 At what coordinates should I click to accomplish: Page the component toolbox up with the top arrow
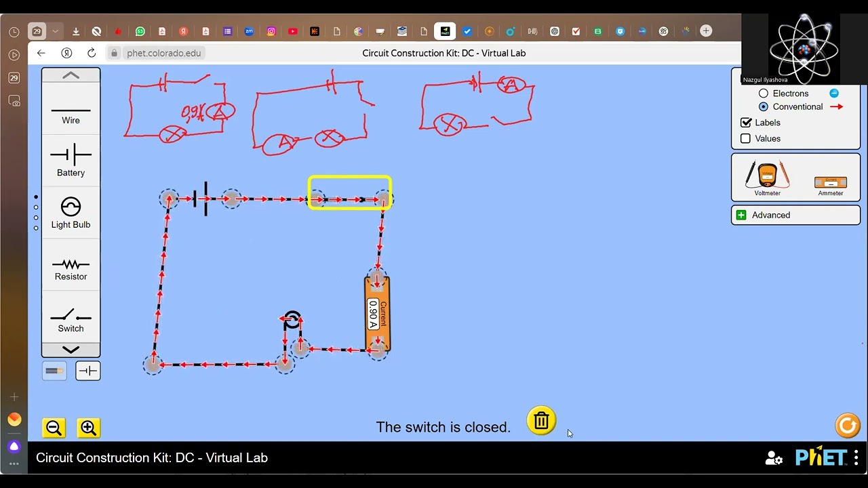71,75
